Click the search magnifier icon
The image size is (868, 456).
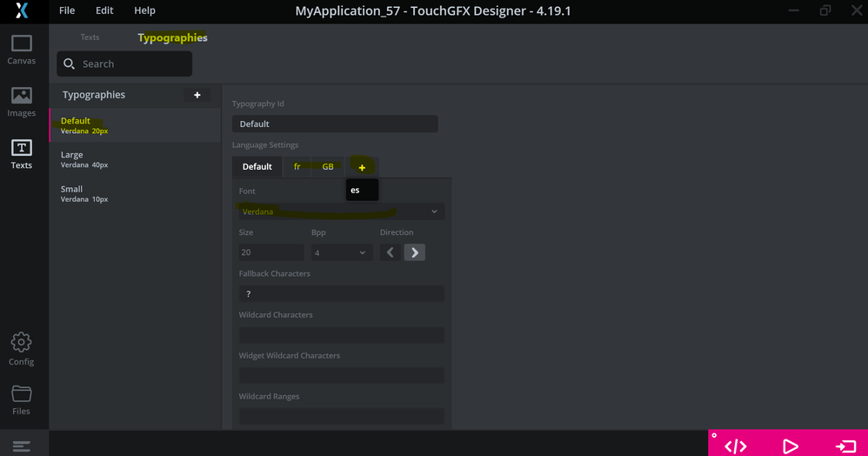69,64
